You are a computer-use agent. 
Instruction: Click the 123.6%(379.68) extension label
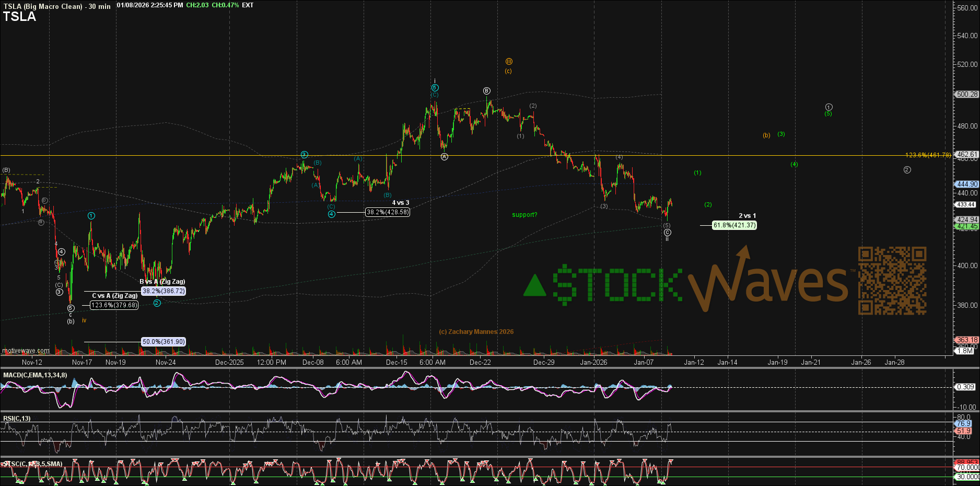(114, 305)
